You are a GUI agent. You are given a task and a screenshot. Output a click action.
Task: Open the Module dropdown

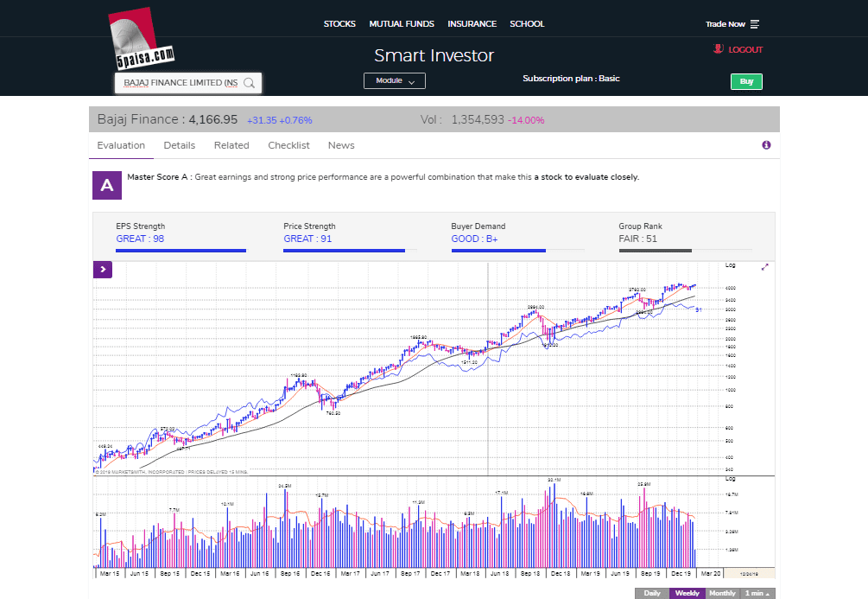coord(395,81)
